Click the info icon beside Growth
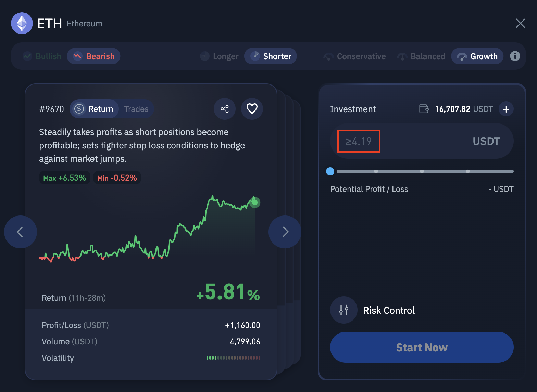Viewport: 537px width, 392px height. coord(515,56)
